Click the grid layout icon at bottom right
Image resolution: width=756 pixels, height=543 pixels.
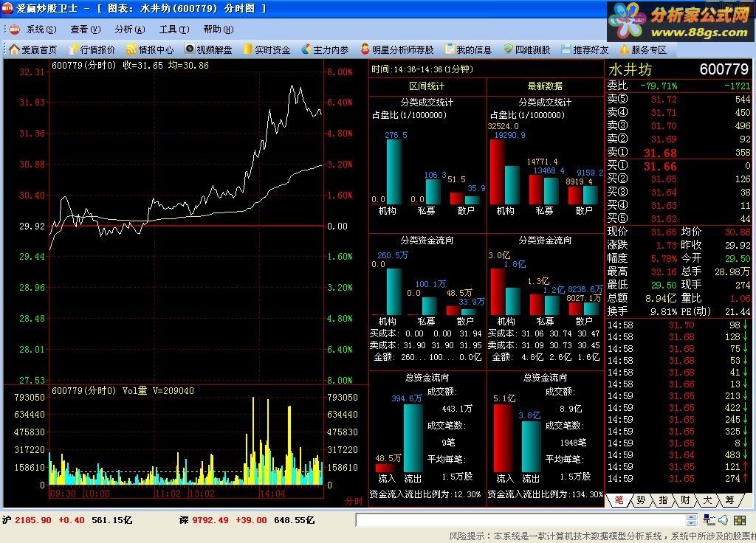pos(740,520)
